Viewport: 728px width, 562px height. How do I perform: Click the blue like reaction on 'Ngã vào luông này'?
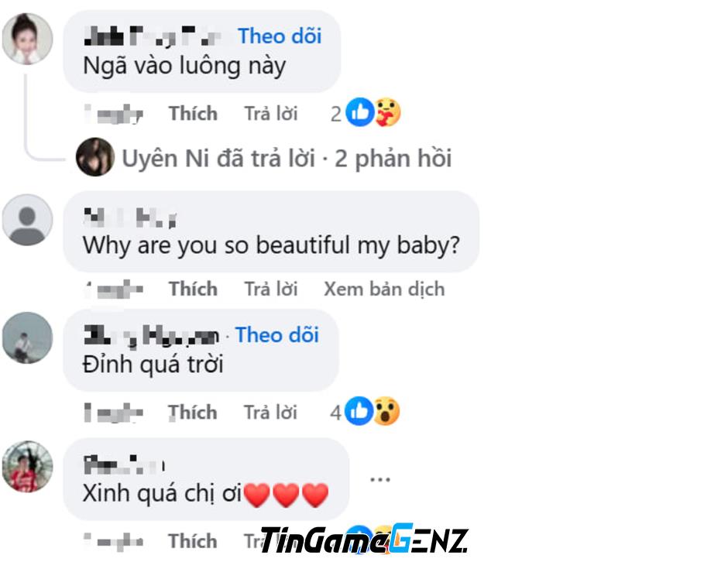point(360,112)
